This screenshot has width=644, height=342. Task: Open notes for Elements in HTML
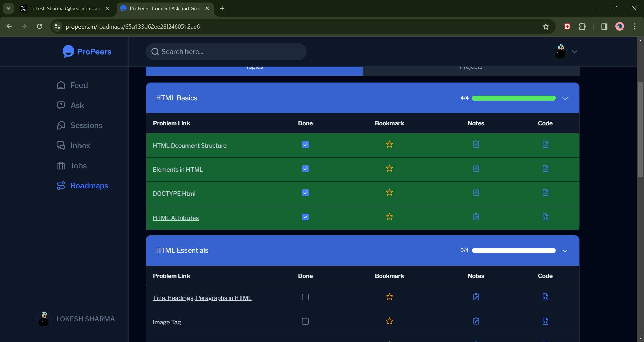476,169
